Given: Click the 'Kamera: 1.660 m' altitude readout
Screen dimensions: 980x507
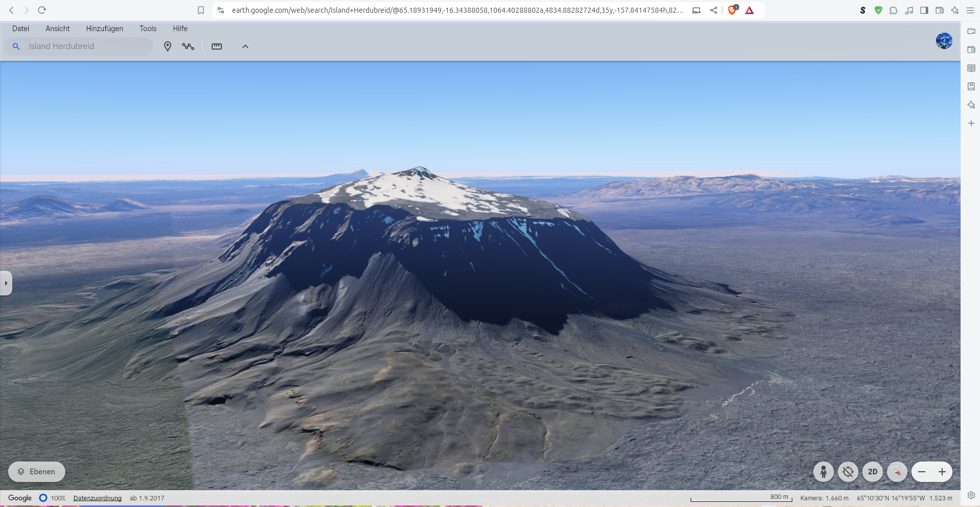Looking at the screenshot, I should click(824, 498).
